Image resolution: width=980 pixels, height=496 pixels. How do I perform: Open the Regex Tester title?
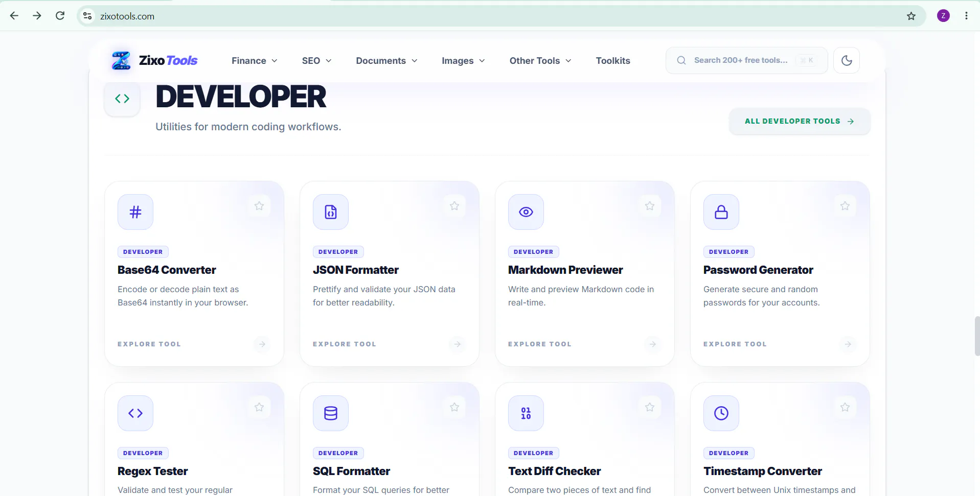[x=153, y=471]
